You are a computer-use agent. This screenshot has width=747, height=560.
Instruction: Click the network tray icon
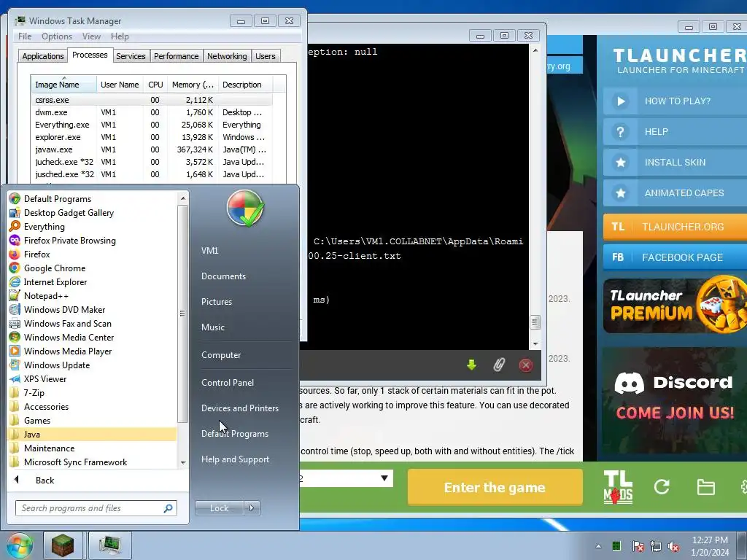[x=656, y=546]
